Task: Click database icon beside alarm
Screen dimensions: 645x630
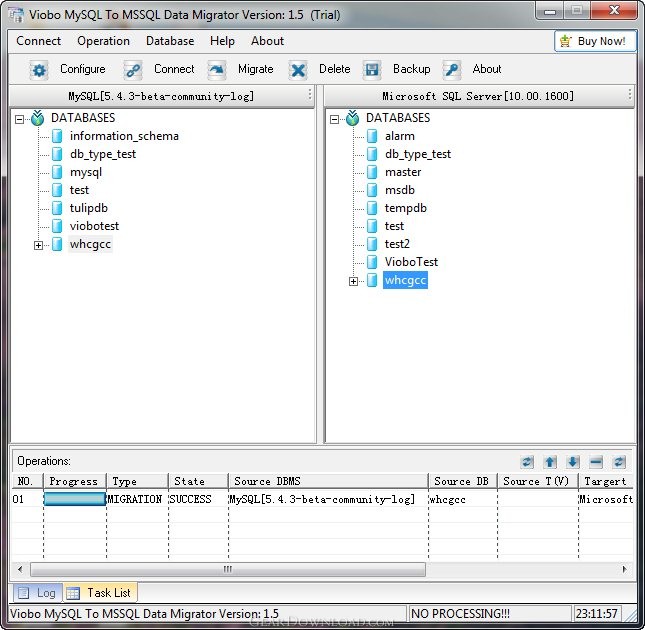Action: point(372,136)
